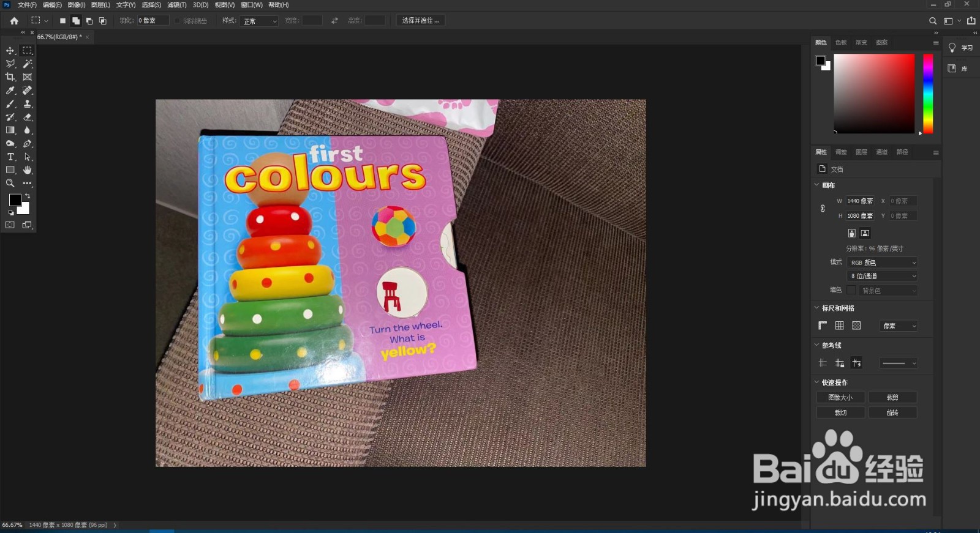Open the 图像(I) menu
This screenshot has width=980, height=533.
pyautogui.click(x=76, y=5)
